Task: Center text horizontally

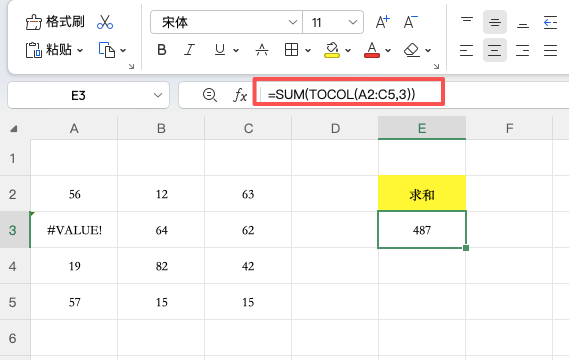Action: coord(495,50)
